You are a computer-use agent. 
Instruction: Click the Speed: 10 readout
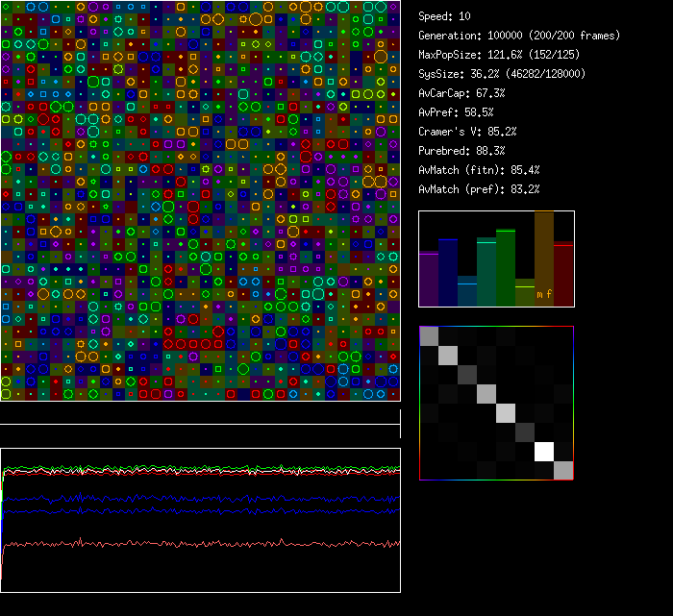point(445,16)
